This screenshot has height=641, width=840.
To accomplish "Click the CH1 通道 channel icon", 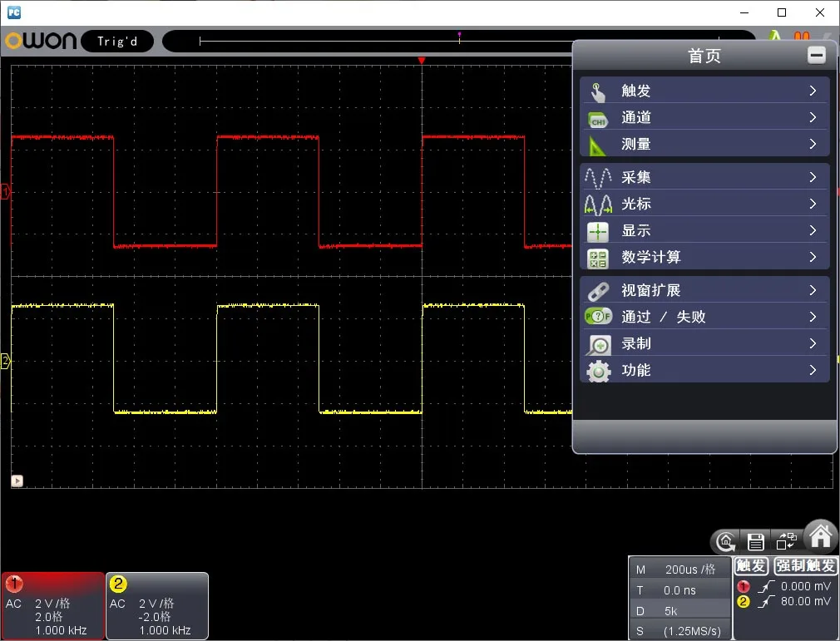I will [597, 120].
